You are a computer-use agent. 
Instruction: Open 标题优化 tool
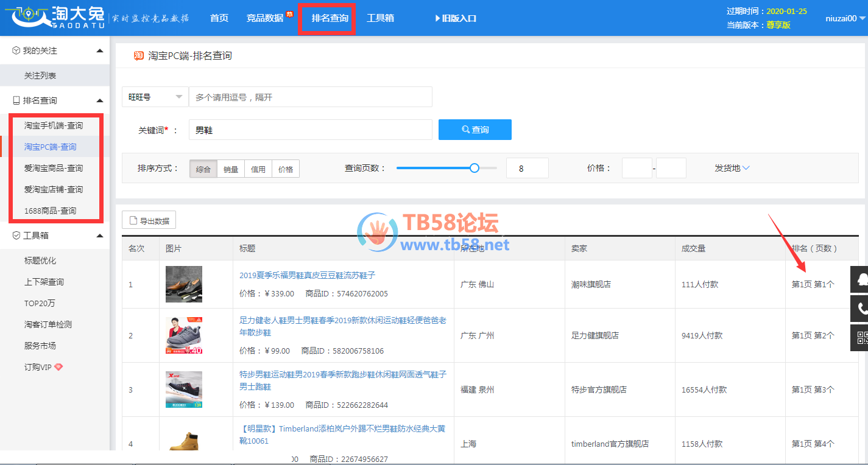click(40, 260)
